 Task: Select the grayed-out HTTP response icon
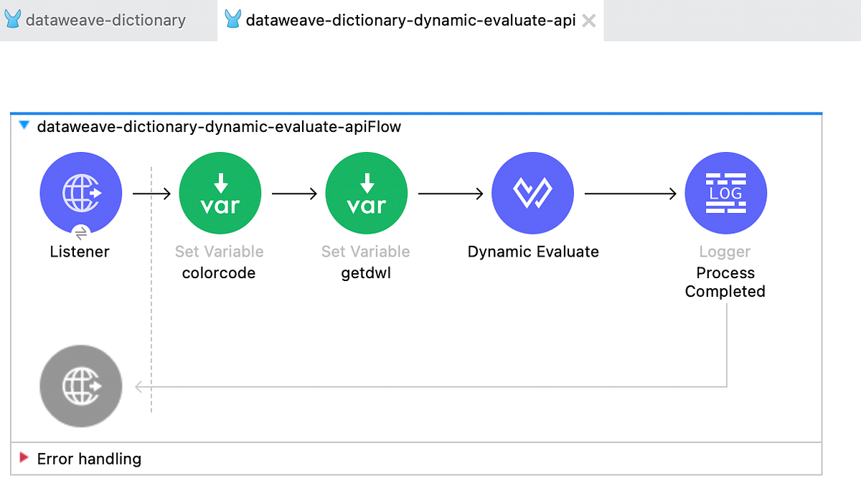(80, 386)
